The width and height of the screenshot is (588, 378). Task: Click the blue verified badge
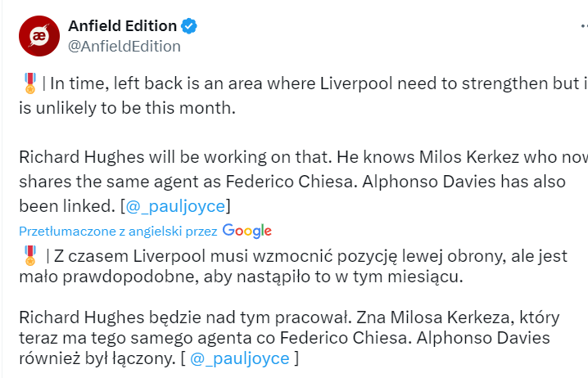[189, 26]
